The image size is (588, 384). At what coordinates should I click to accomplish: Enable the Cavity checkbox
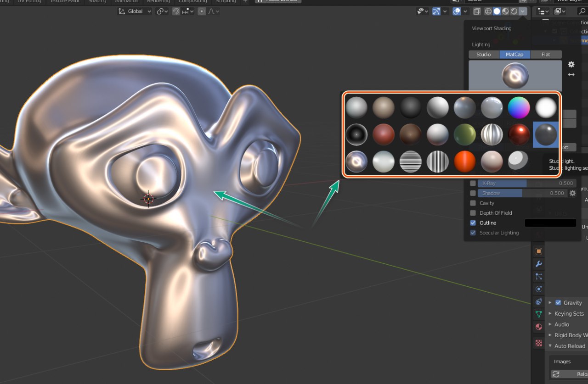pos(473,203)
